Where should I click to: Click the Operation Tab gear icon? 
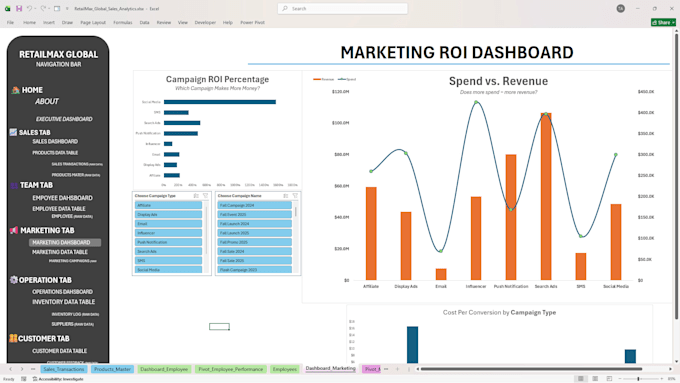click(13, 280)
